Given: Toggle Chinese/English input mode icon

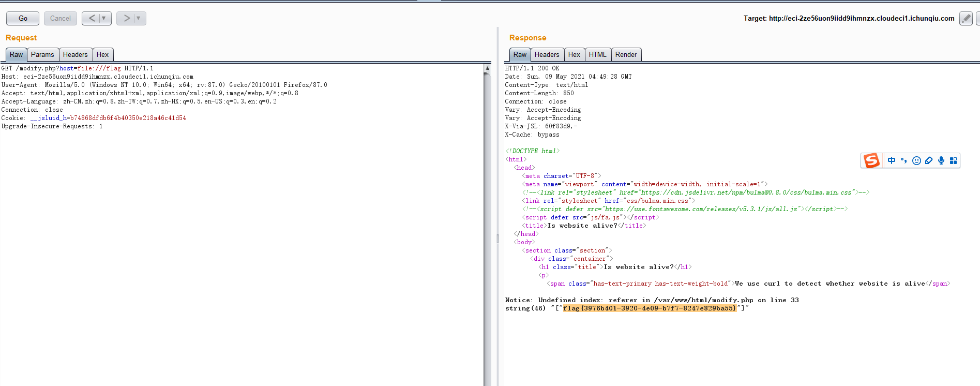Looking at the screenshot, I should tap(892, 160).
